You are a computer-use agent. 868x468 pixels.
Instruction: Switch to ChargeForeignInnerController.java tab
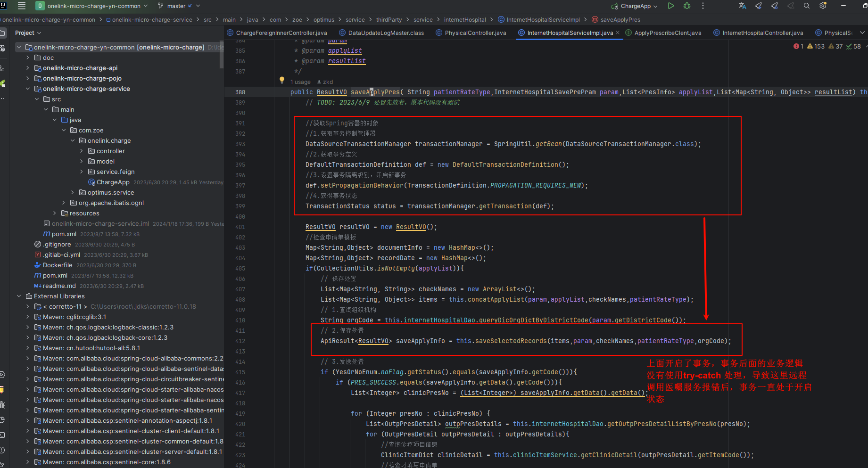[277, 33]
